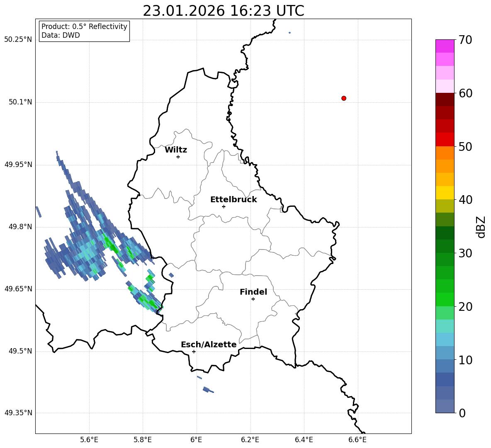
Task: Click the 6.6°E longitude label
Action: [x=357, y=440]
